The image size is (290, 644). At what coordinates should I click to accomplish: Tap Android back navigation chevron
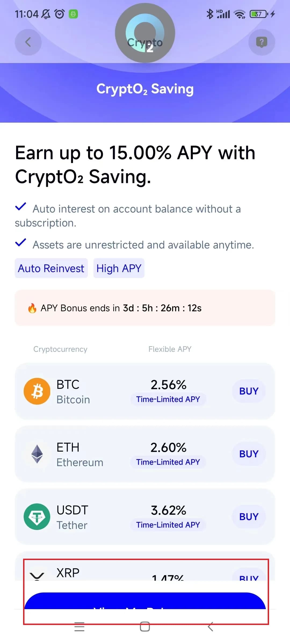[x=211, y=627]
